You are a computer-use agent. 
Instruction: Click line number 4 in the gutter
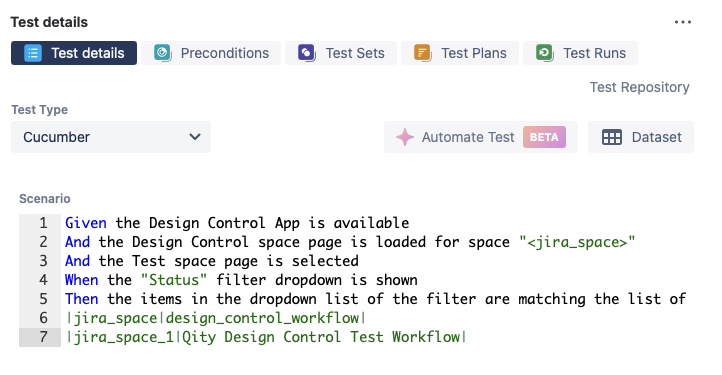click(43, 280)
